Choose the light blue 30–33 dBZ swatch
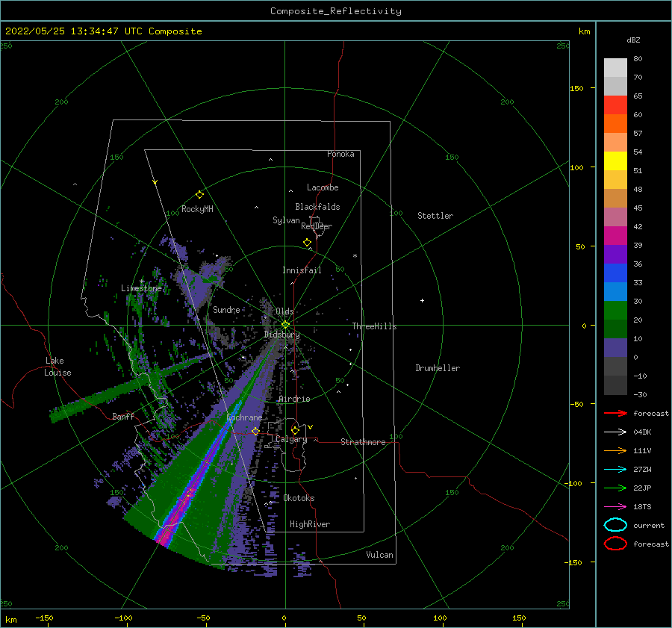672x628 pixels. (615, 291)
